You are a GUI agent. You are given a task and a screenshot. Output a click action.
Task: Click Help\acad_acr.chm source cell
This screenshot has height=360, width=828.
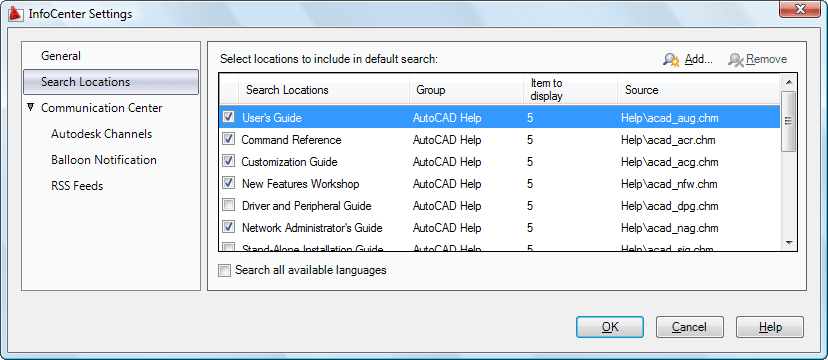tap(668, 140)
